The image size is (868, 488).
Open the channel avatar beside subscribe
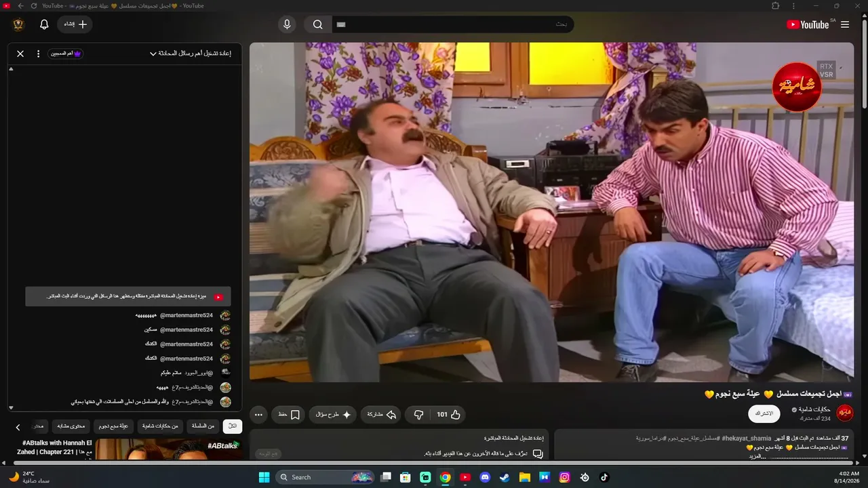pyautogui.click(x=845, y=413)
